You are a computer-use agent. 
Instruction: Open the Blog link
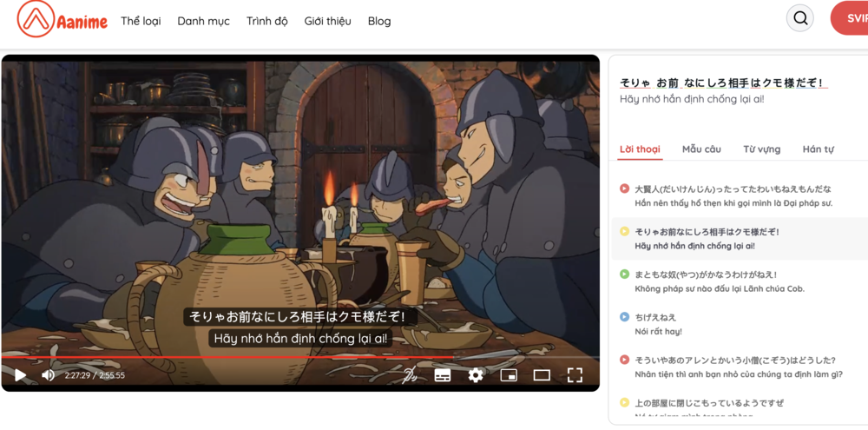click(379, 21)
